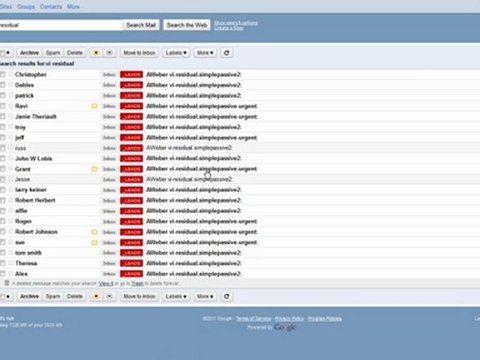Star the message from Theresa
The image size is (480, 360).
point(11,263)
